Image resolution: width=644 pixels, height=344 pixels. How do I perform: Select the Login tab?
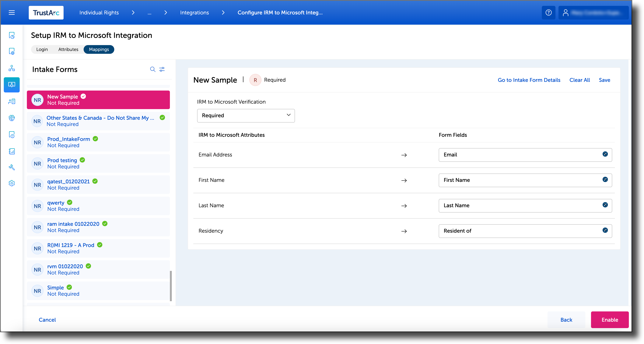pyautogui.click(x=42, y=49)
